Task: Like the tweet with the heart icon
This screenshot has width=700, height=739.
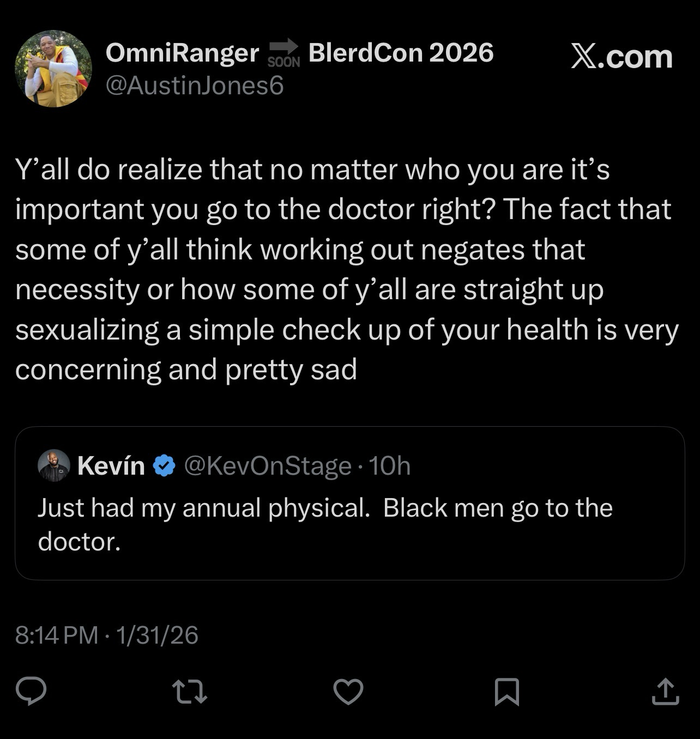Action: tap(348, 692)
